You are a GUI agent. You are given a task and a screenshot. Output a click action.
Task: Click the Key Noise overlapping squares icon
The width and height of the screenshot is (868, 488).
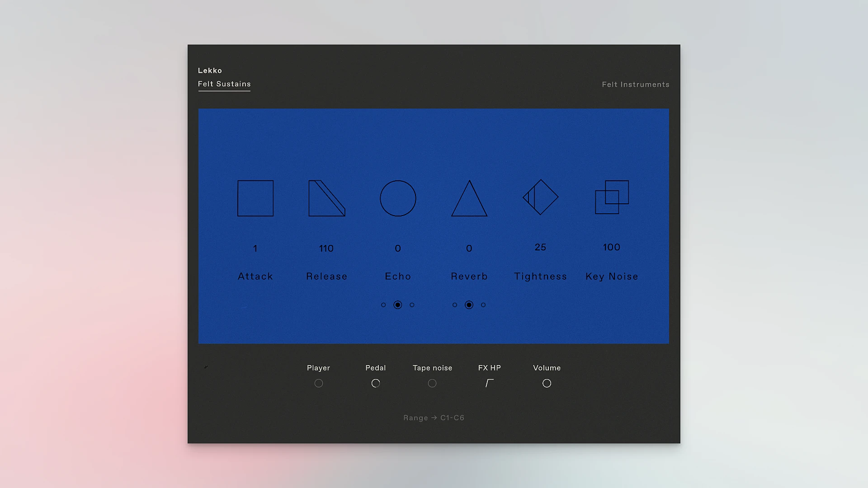coord(612,197)
